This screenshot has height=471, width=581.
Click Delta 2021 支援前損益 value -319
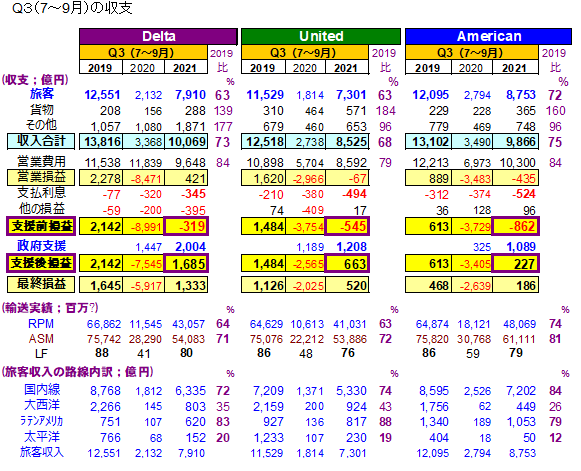tap(186, 226)
